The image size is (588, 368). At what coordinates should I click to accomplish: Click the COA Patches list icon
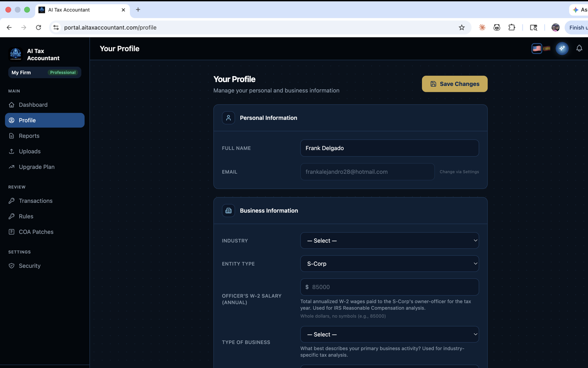pos(11,232)
